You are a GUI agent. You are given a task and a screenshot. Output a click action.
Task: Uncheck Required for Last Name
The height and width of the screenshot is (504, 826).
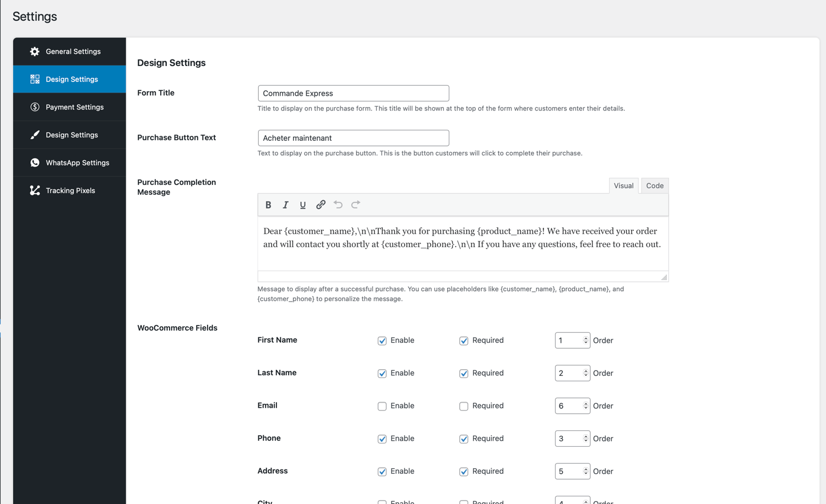click(464, 374)
